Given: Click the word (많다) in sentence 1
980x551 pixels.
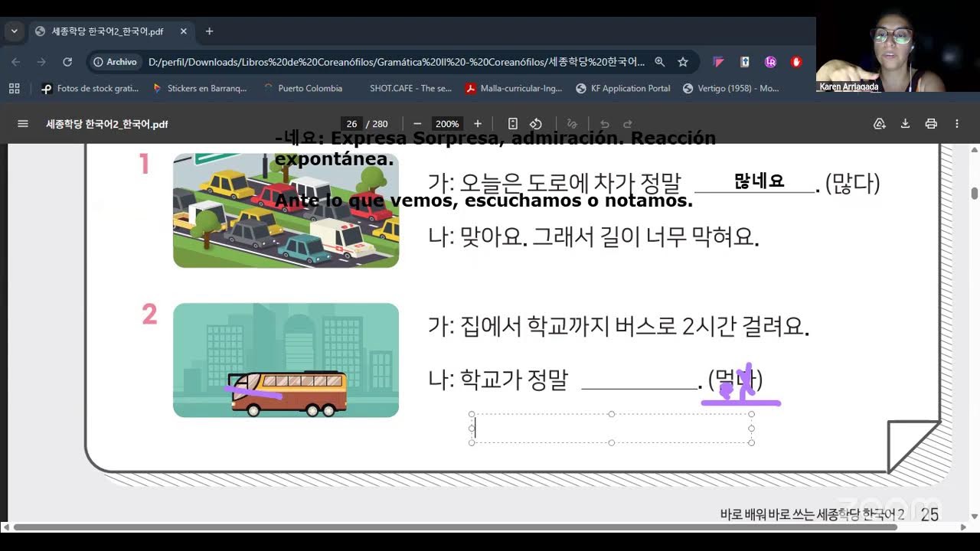Looking at the screenshot, I should tap(853, 184).
